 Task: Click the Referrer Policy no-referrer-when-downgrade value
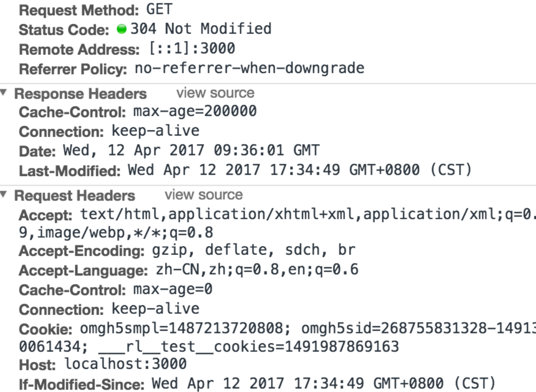click(250, 68)
